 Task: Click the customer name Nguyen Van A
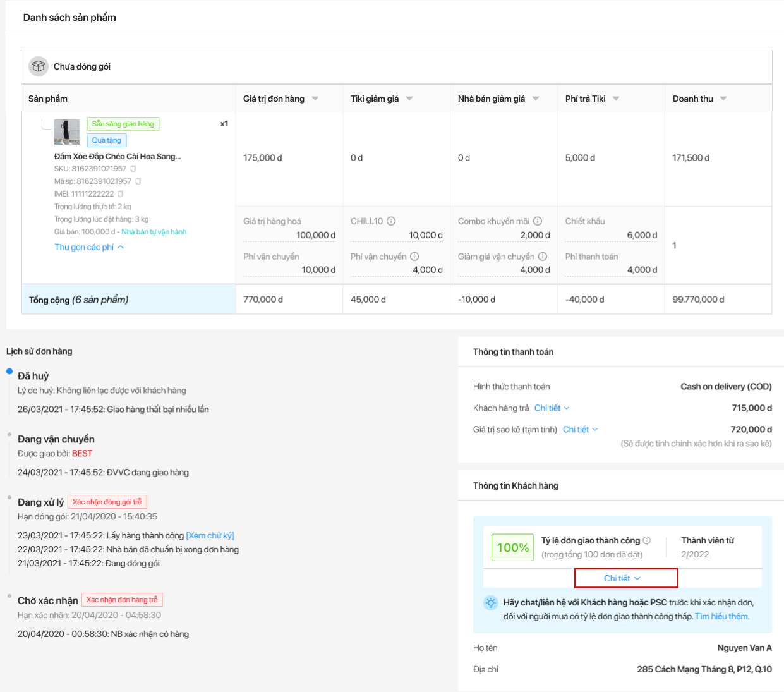(745, 648)
